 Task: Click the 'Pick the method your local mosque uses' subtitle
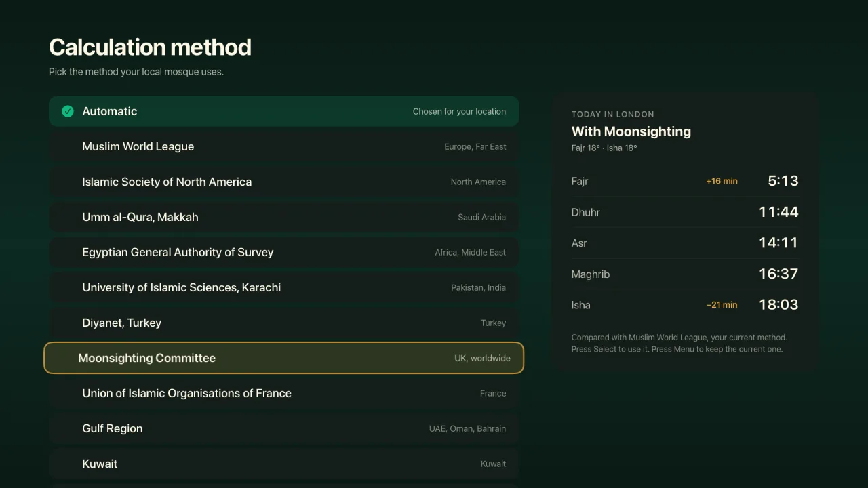(136, 71)
